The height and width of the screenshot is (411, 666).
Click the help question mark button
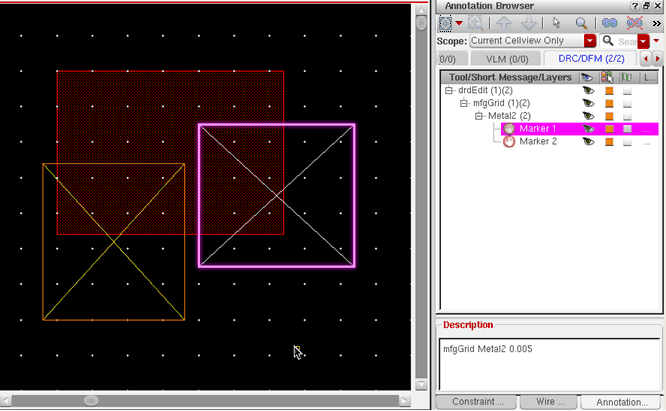coord(632,6)
